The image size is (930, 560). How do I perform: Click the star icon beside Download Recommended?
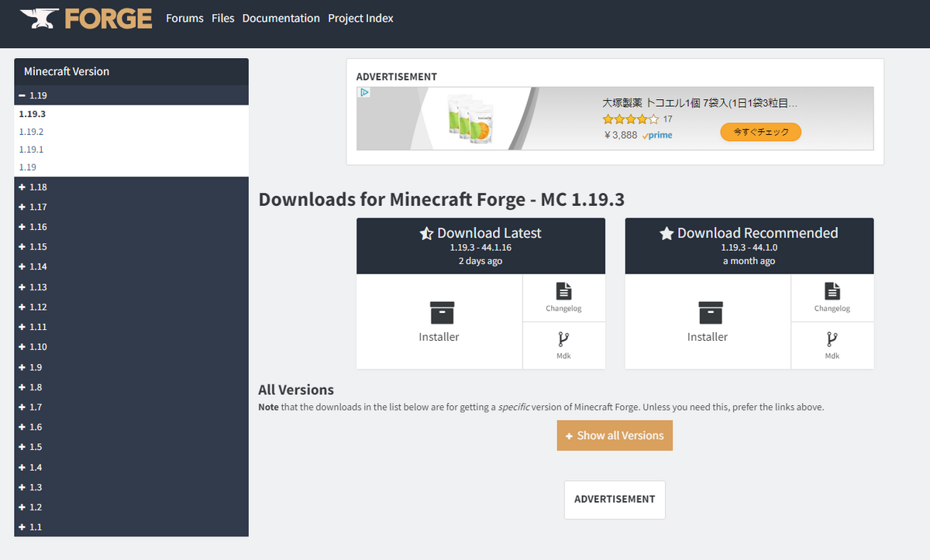click(666, 232)
